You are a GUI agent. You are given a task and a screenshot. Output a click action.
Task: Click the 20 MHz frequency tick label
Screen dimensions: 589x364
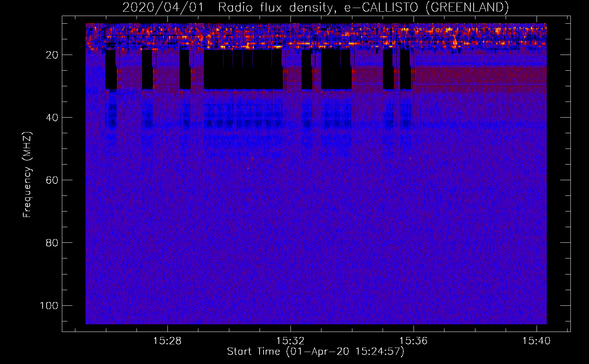click(x=52, y=55)
